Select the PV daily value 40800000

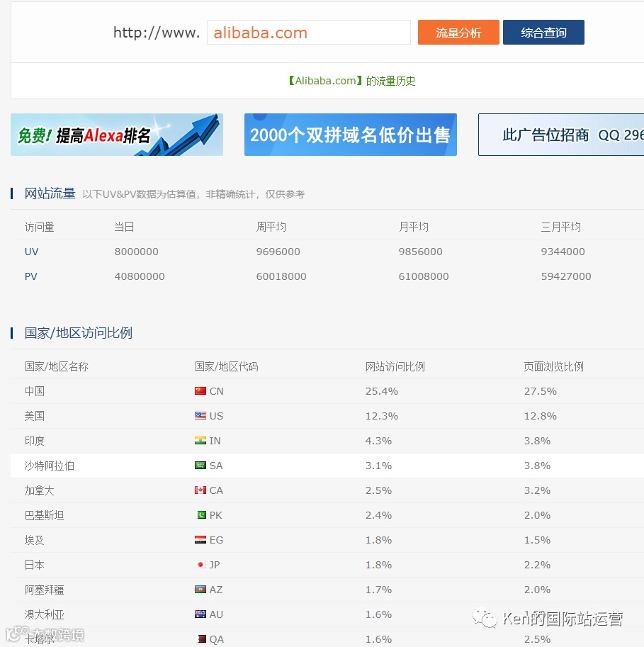click(x=140, y=276)
